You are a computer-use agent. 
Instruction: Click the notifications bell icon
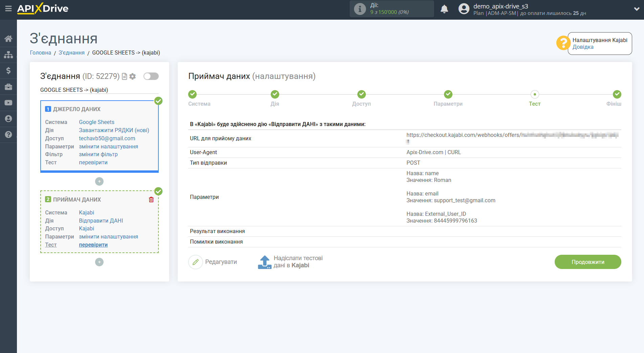click(x=444, y=9)
